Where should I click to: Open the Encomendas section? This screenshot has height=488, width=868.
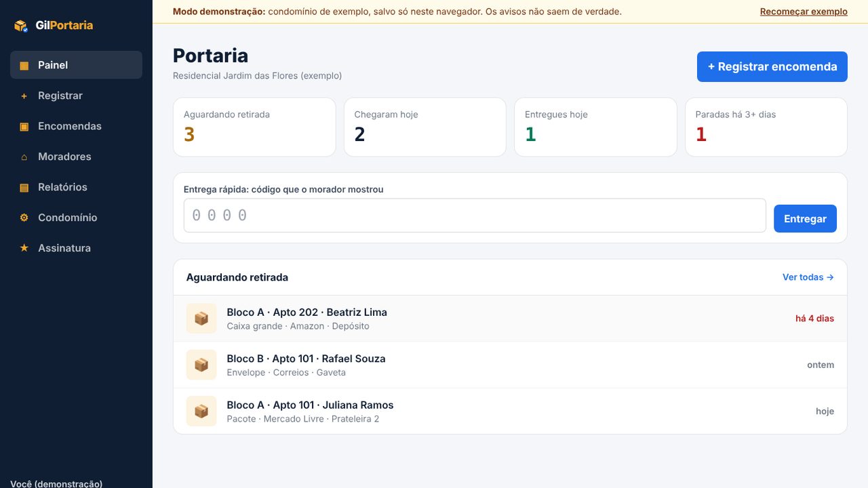point(76,126)
